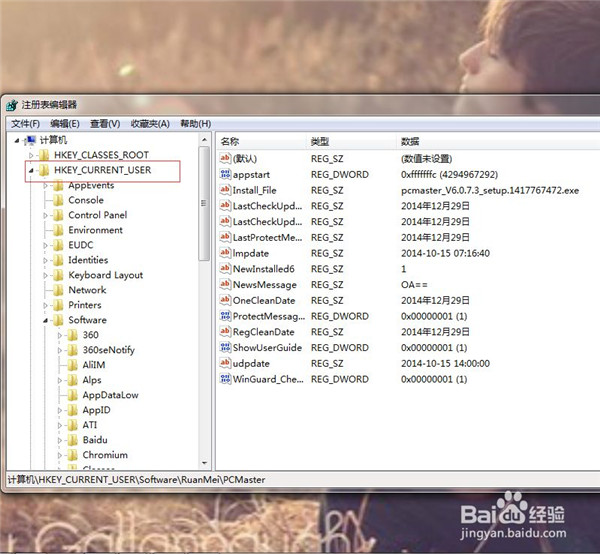
Task: Collapse the HKEY_CURRENT_USER tree node arrow
Action: point(32,171)
